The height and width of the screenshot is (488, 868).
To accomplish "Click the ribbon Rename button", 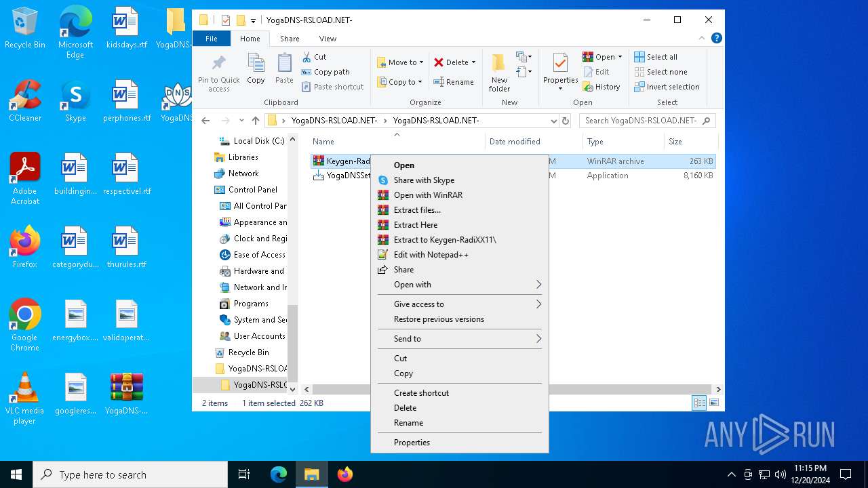I will pos(454,82).
